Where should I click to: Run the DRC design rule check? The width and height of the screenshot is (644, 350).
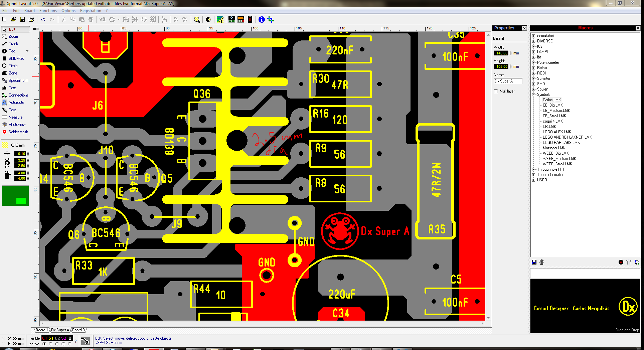(241, 19)
